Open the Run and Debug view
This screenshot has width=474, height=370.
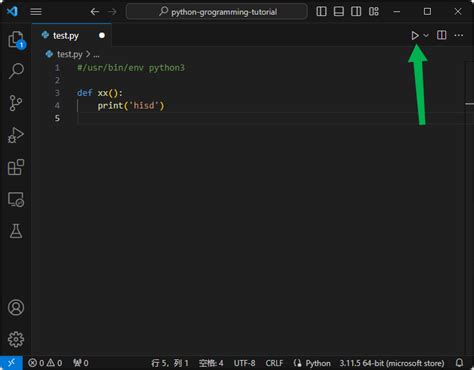pos(16,135)
